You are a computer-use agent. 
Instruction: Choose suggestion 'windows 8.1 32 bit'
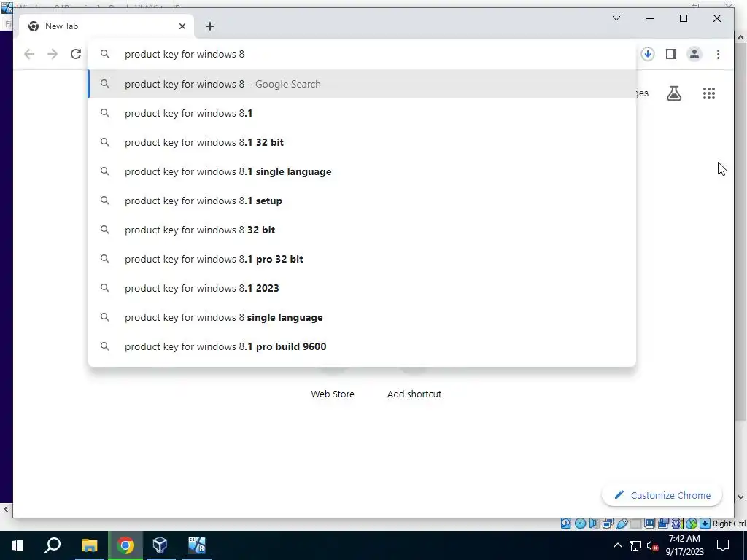362,142
